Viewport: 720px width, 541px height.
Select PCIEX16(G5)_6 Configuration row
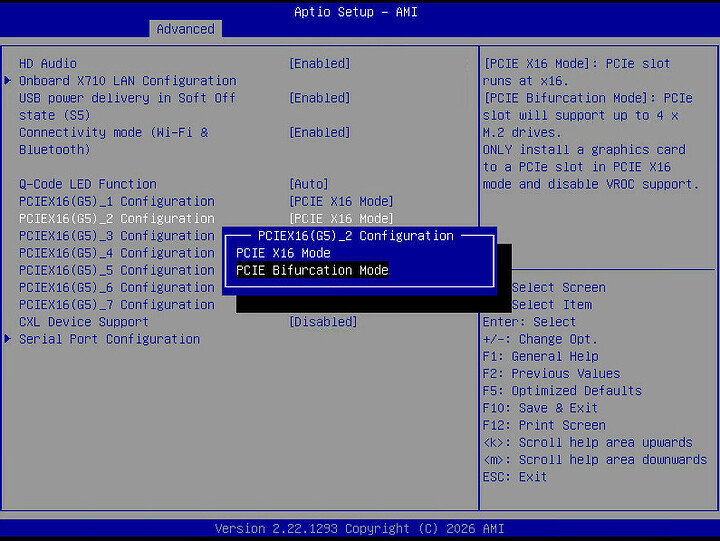click(x=117, y=287)
